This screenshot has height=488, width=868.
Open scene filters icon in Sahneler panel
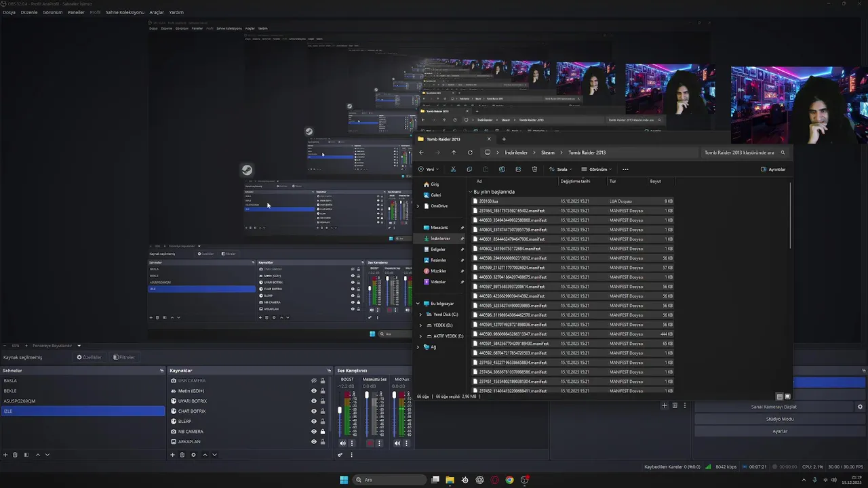tap(26, 455)
